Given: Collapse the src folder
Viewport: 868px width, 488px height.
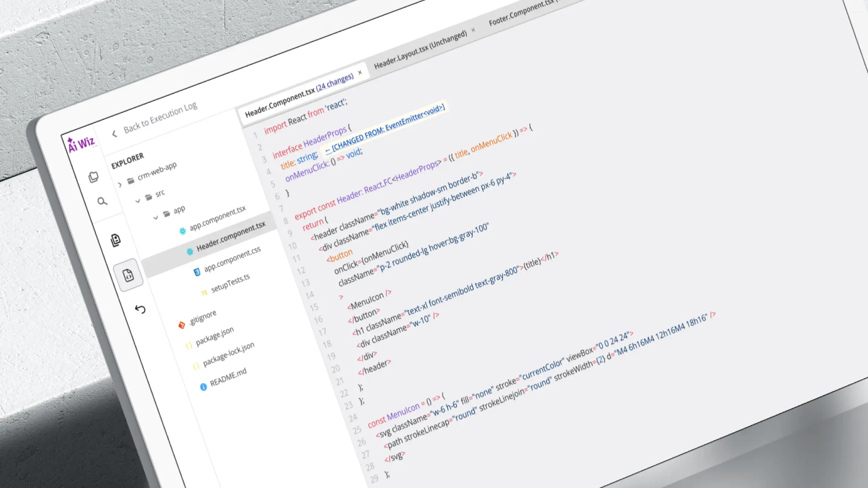Looking at the screenshot, I should click(138, 201).
